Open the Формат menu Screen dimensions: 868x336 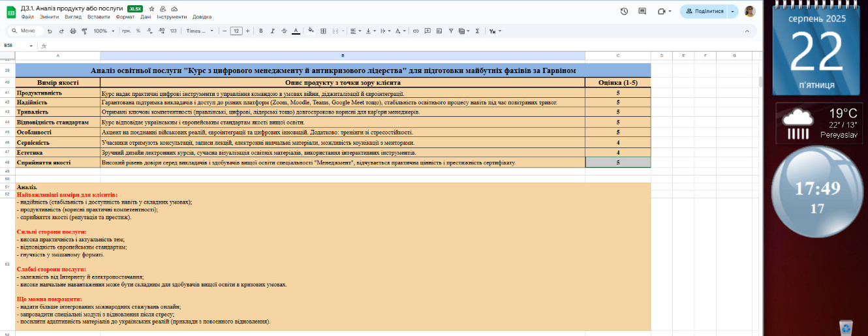125,17
